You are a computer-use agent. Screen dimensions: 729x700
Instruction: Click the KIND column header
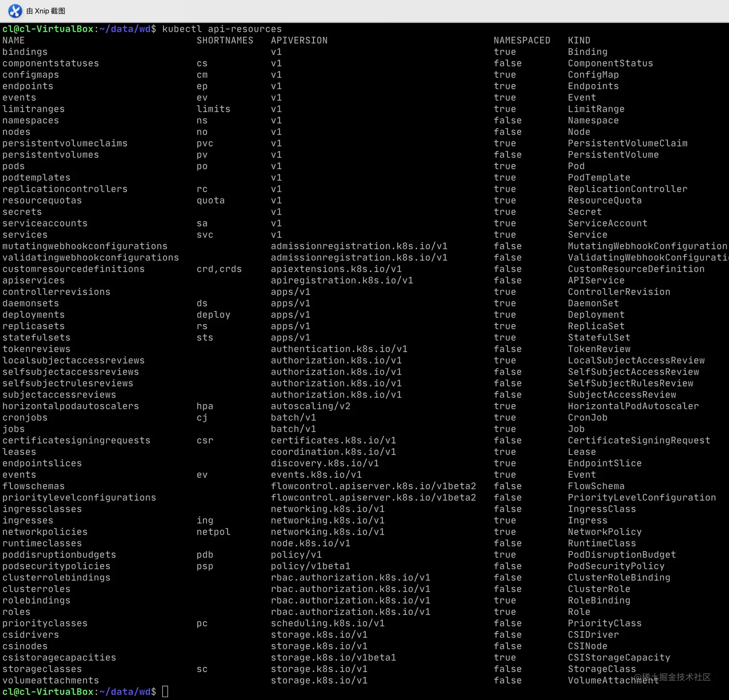(579, 40)
